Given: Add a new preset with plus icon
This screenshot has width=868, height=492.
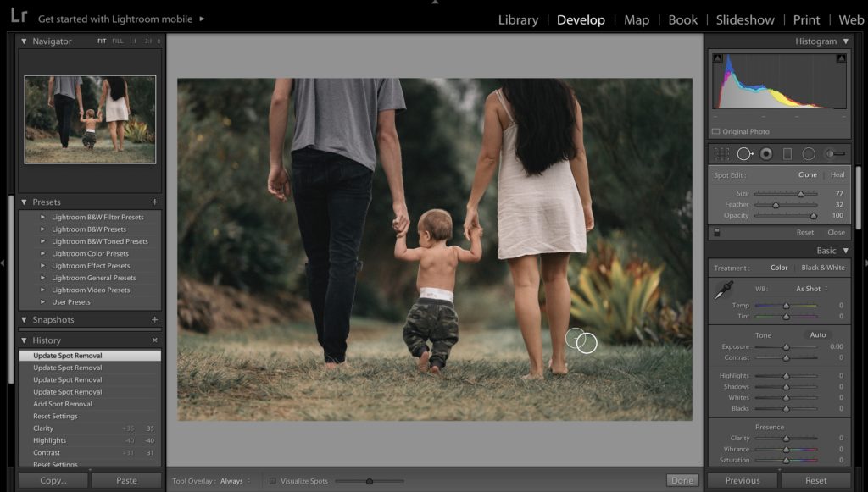Looking at the screenshot, I should tap(154, 202).
